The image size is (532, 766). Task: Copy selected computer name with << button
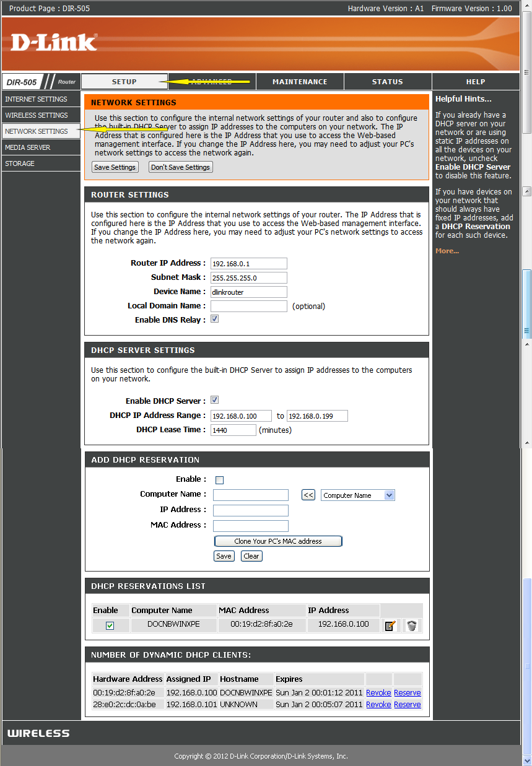pyautogui.click(x=308, y=495)
